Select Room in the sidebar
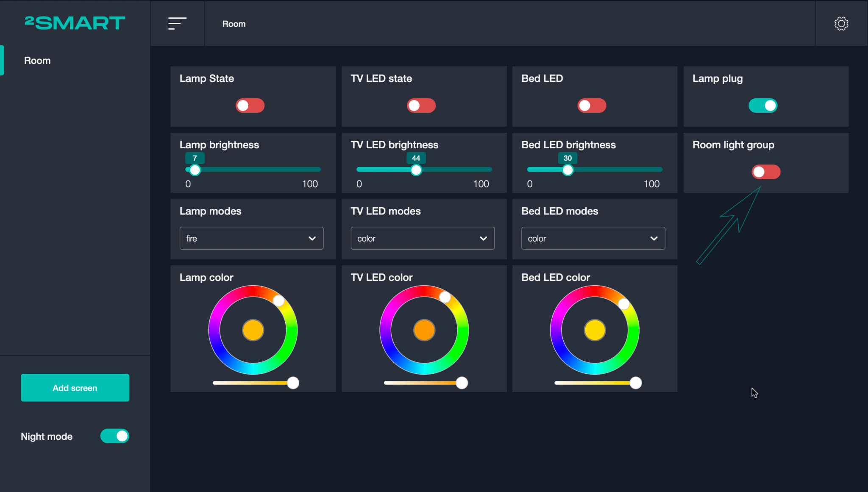Image resolution: width=868 pixels, height=492 pixels. [37, 60]
